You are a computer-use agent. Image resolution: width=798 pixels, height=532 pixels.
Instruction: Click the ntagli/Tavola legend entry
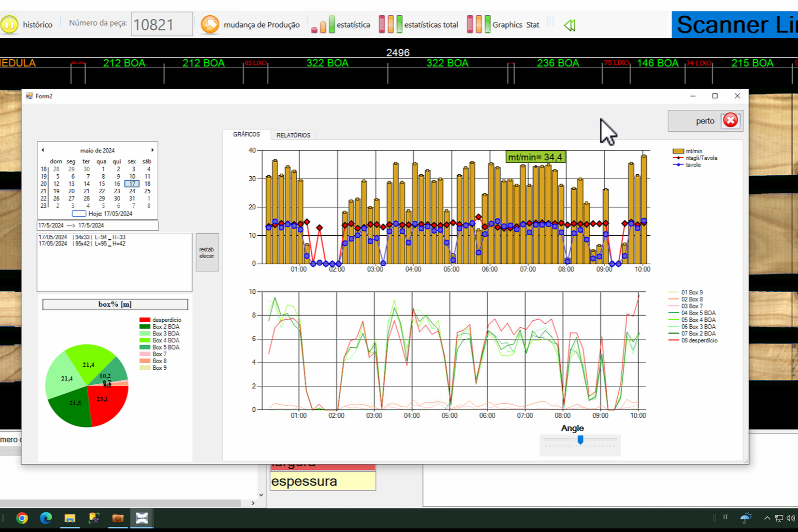coord(695,158)
